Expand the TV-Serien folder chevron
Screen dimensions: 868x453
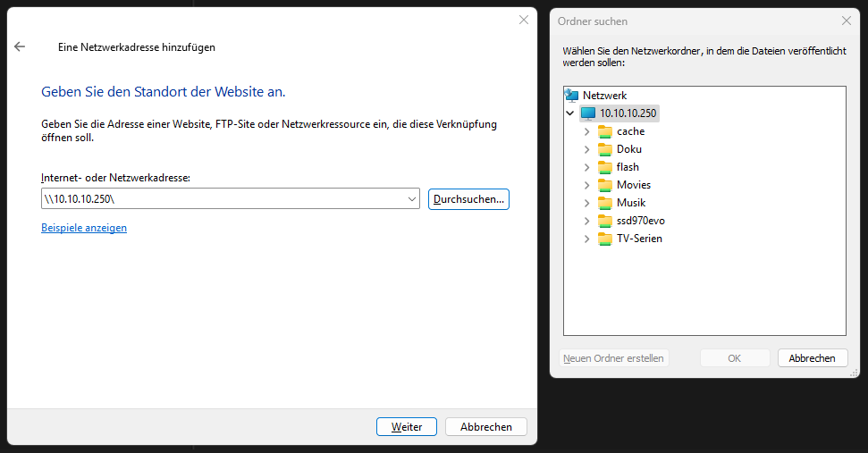coord(586,239)
